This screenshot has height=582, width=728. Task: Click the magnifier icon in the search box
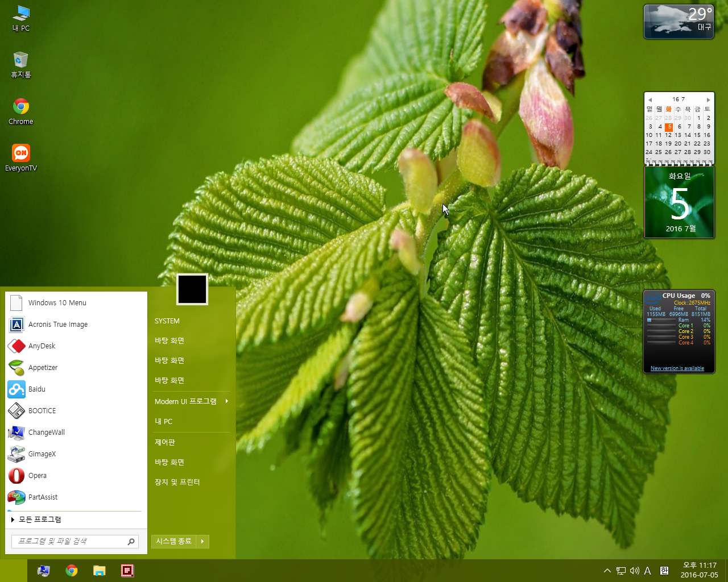131,542
